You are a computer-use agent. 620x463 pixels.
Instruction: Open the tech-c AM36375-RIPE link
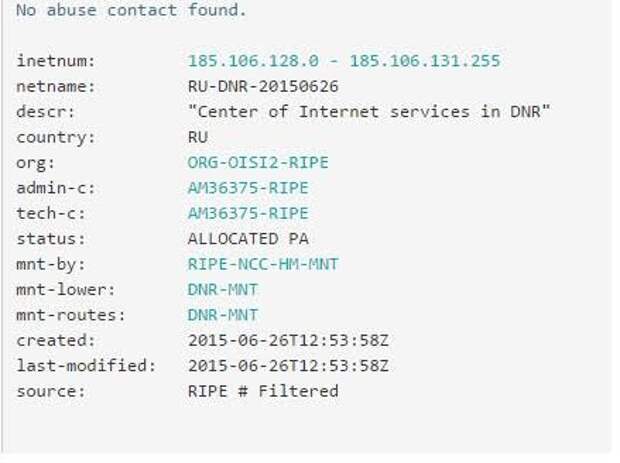pyautogui.click(x=248, y=214)
